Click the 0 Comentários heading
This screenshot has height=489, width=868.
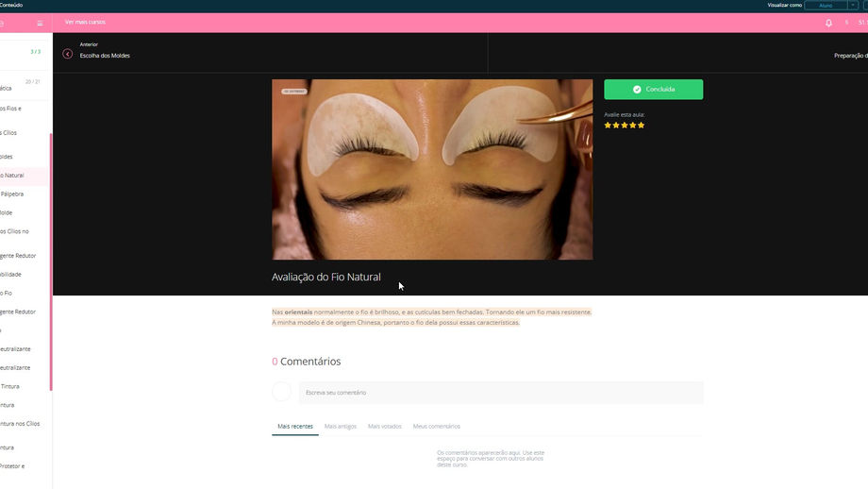tap(306, 362)
